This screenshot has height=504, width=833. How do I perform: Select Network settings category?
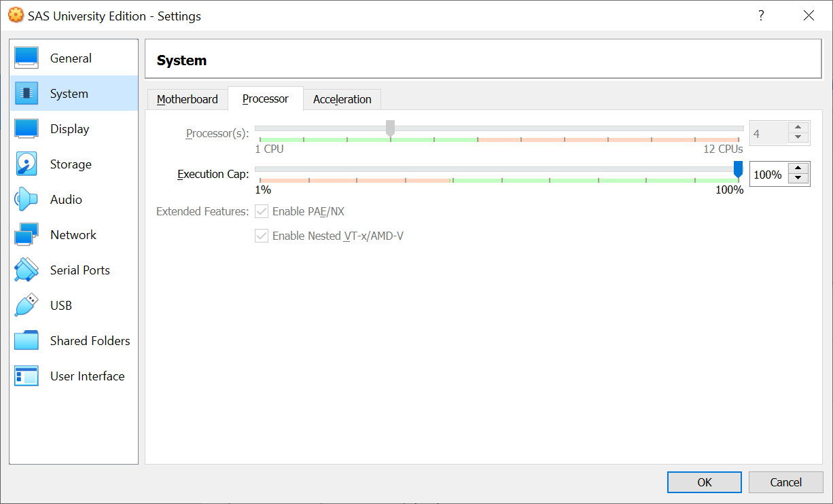tap(74, 235)
